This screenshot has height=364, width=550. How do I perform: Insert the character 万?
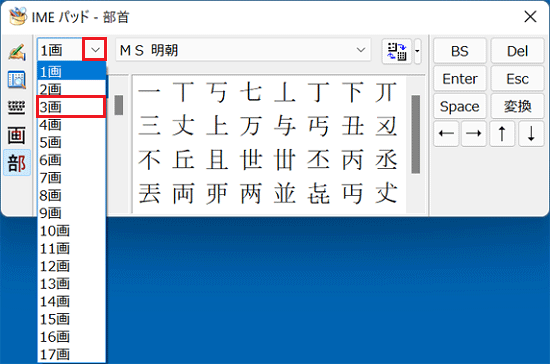click(x=251, y=126)
